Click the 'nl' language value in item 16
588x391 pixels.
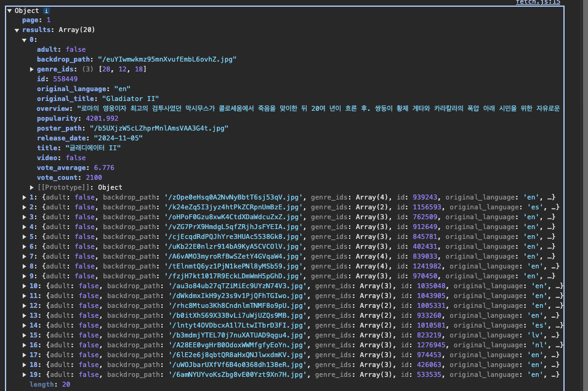pyautogui.click(x=539, y=345)
